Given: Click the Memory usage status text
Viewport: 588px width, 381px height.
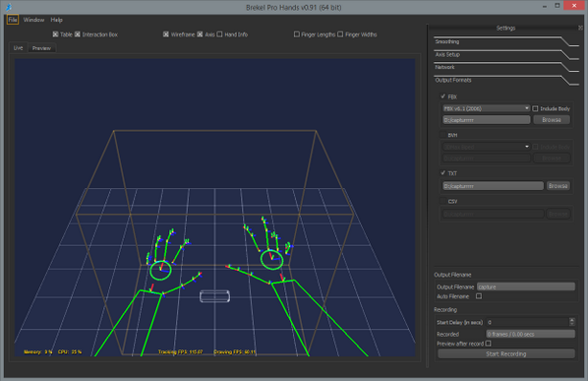Looking at the screenshot, I should tap(38, 351).
